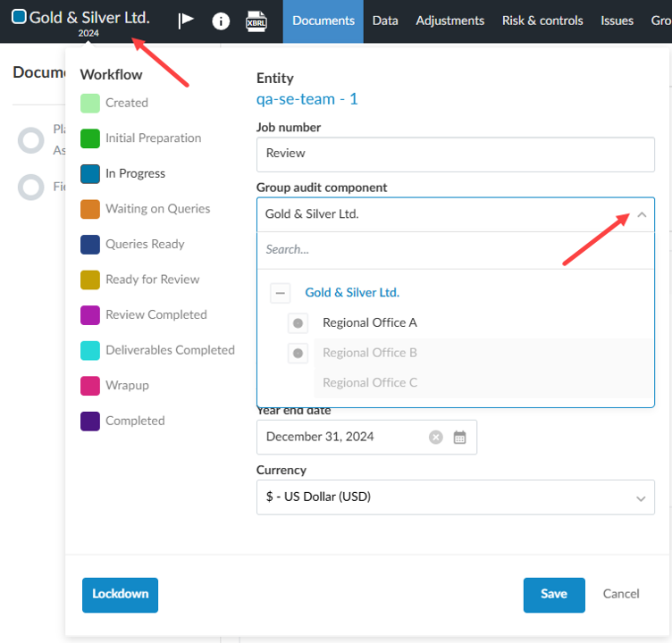
Task: Open the XBRL export icon
Action: pyautogui.click(x=256, y=21)
